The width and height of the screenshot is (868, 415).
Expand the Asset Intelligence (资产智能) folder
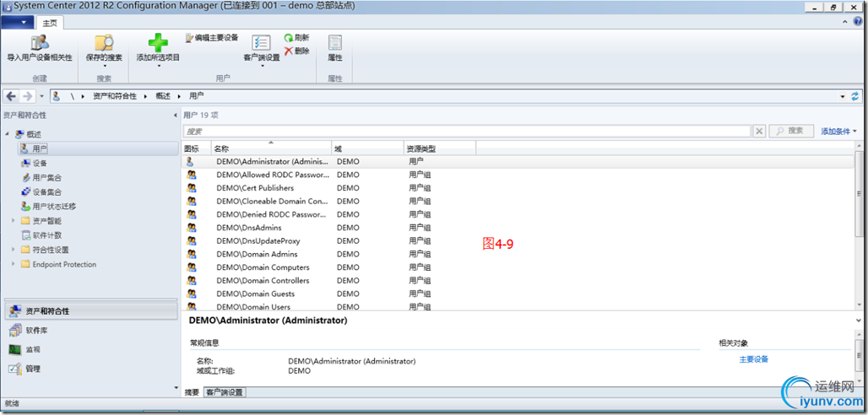click(14, 221)
